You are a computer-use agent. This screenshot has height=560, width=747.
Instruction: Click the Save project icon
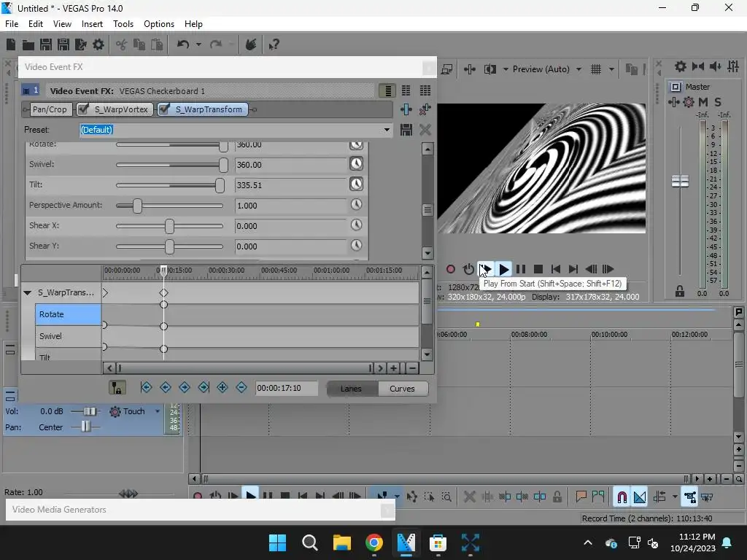[46, 44]
